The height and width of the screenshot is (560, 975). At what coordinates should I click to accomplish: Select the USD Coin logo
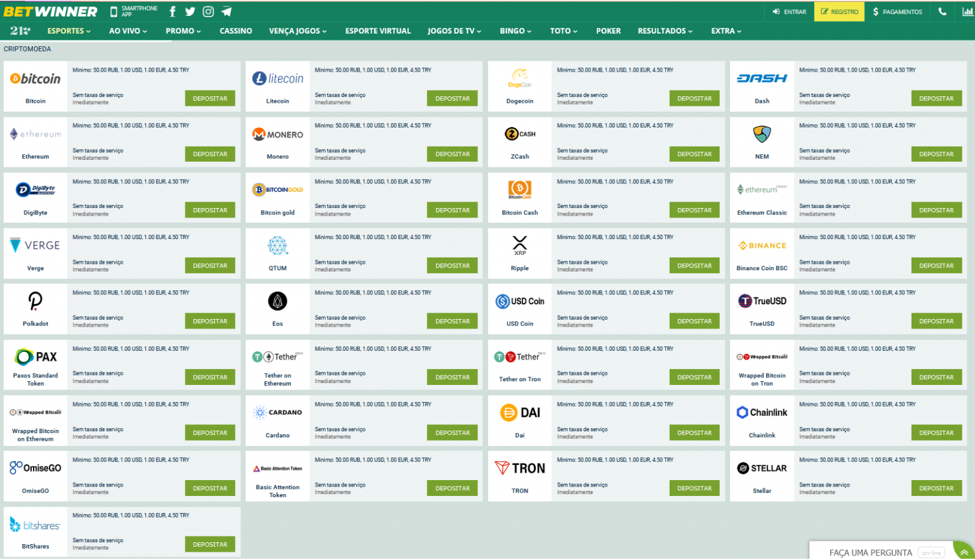point(520,301)
